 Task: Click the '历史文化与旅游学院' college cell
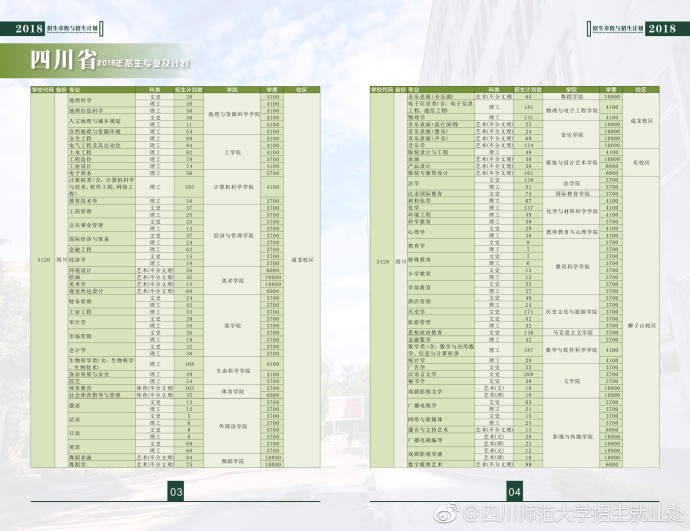(x=571, y=312)
